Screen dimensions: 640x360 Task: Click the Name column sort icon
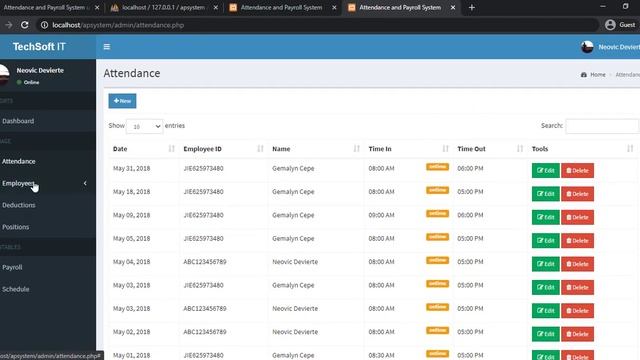pos(357,149)
